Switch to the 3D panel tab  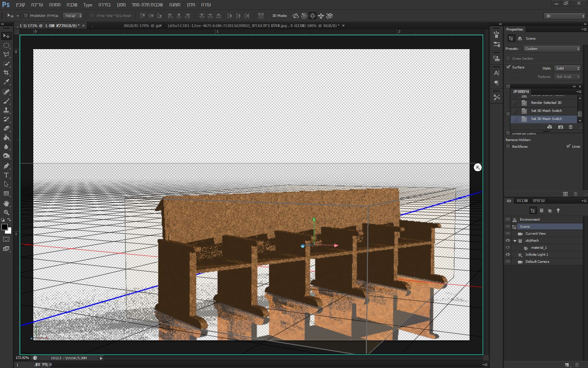click(509, 201)
